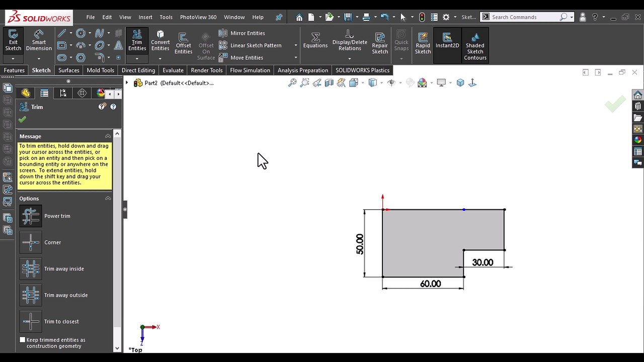Select Trim away inside option
This screenshot has height=362, width=644.
tap(31, 269)
